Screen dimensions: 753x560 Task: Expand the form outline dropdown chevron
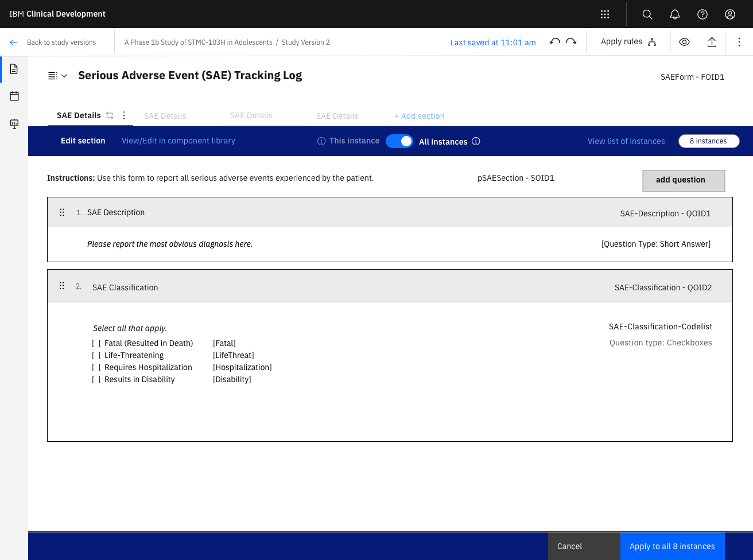pos(64,76)
